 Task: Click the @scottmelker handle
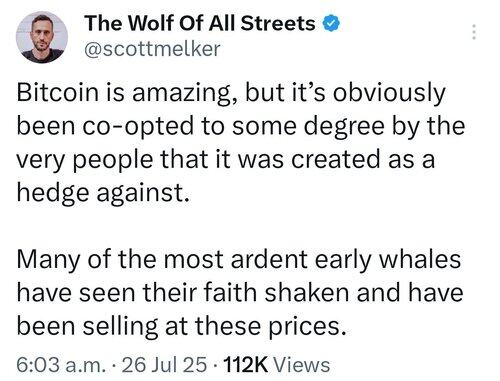point(152,49)
